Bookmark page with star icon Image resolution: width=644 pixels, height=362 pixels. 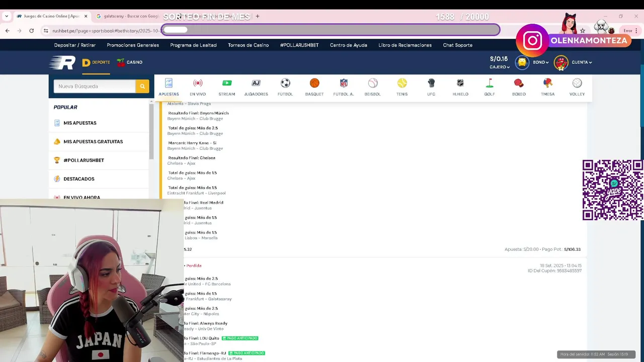point(583,31)
